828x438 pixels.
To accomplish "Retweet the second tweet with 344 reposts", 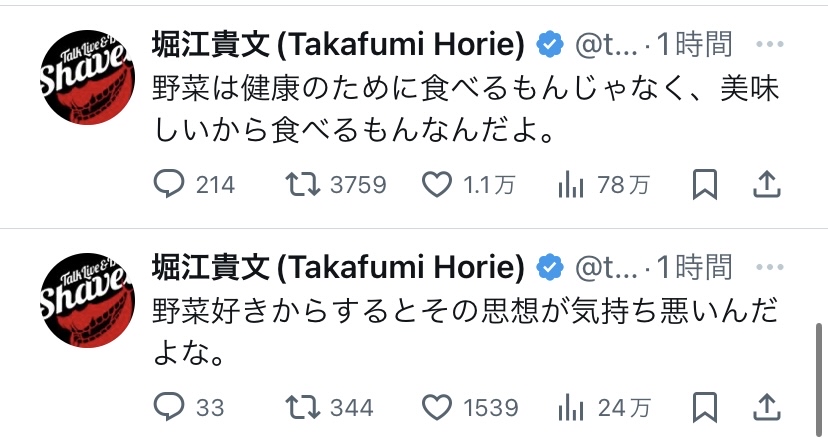I will click(303, 407).
